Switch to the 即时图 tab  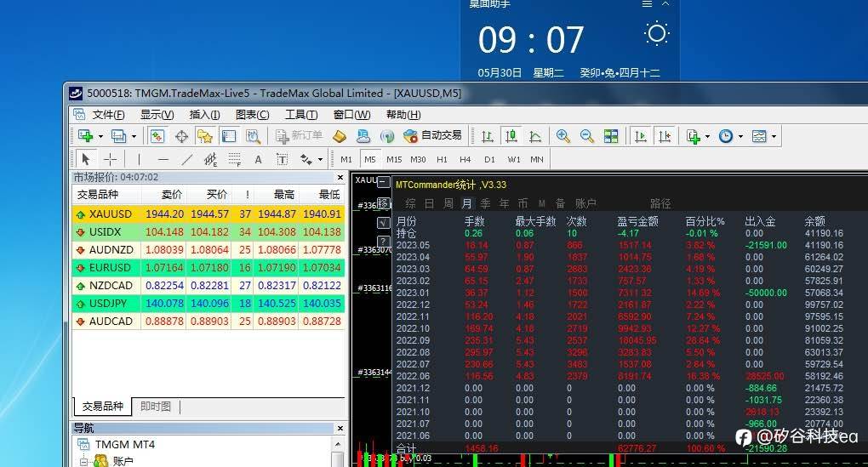tap(156, 407)
